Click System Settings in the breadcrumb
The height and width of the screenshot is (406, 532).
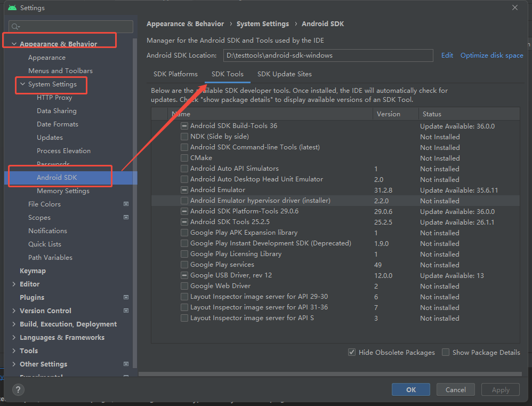263,24
